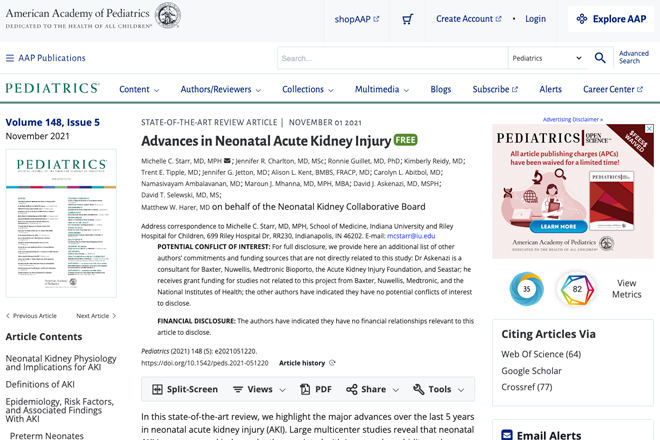Click the email envelope icon beside Michelle C. Starr
Screen dimensions: 660x440
(227, 160)
